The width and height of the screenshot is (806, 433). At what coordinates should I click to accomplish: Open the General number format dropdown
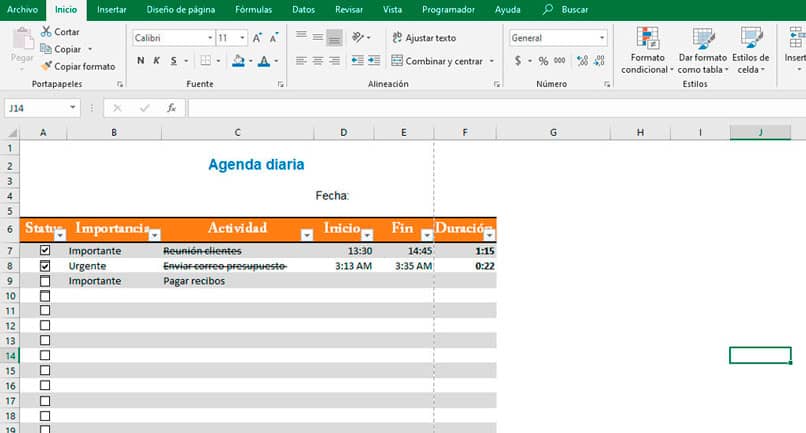point(601,38)
